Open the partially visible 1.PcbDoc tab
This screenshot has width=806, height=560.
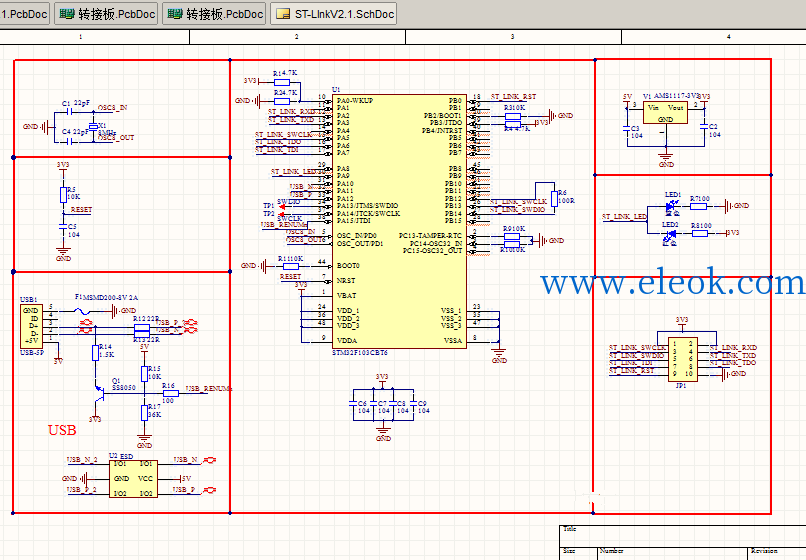coord(24,14)
